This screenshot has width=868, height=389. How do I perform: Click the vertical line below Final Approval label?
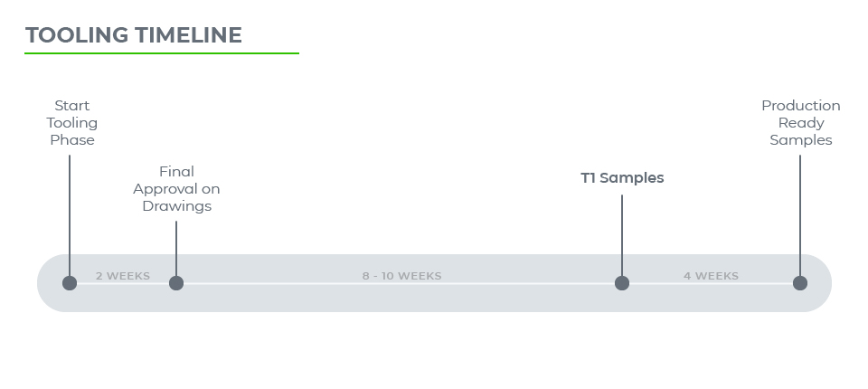point(176,246)
